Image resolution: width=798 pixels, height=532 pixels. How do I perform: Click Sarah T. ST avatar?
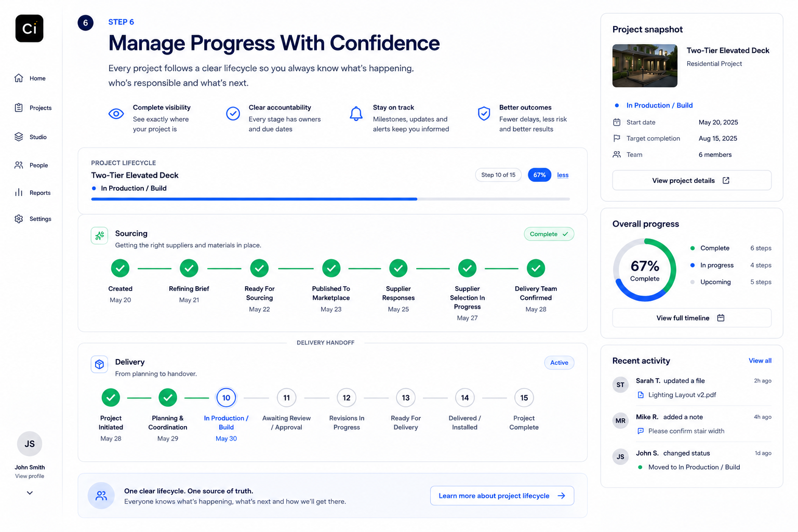click(x=620, y=385)
